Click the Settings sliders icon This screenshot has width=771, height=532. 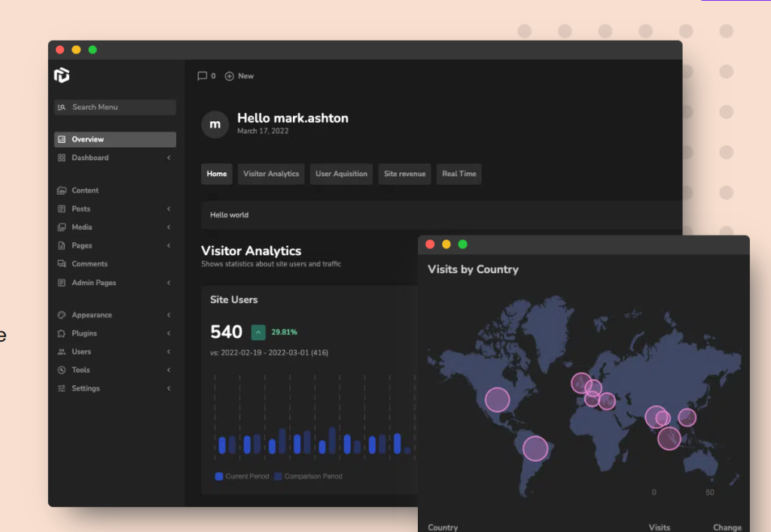(x=62, y=388)
